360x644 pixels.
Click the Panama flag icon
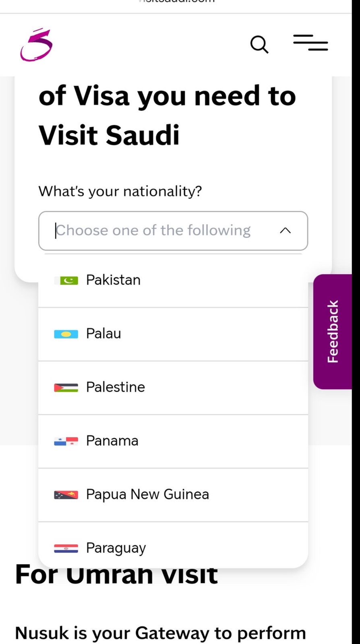(66, 441)
